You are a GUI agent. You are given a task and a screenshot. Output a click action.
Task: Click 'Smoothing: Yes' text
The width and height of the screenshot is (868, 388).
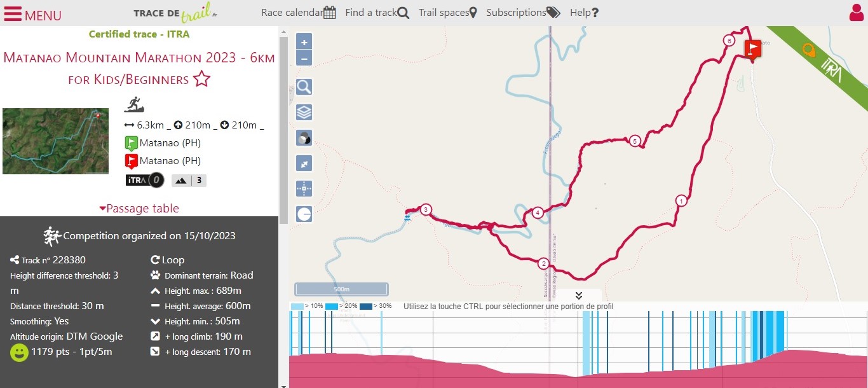(x=39, y=321)
